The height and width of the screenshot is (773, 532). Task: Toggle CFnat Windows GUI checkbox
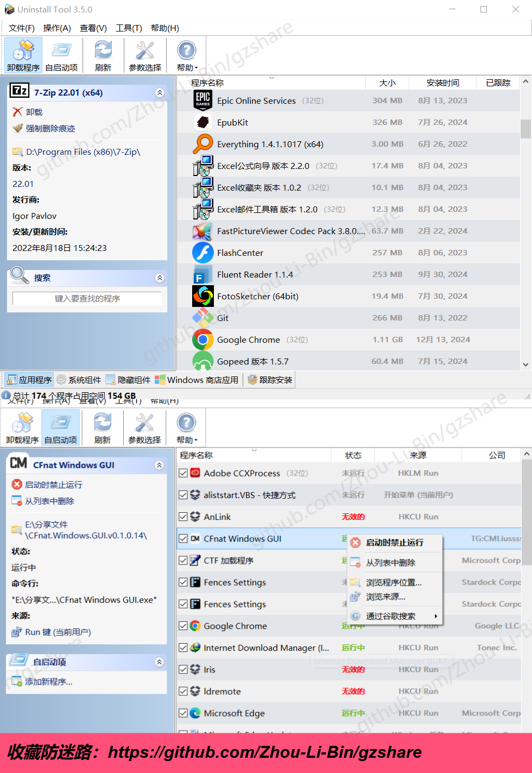tap(183, 538)
